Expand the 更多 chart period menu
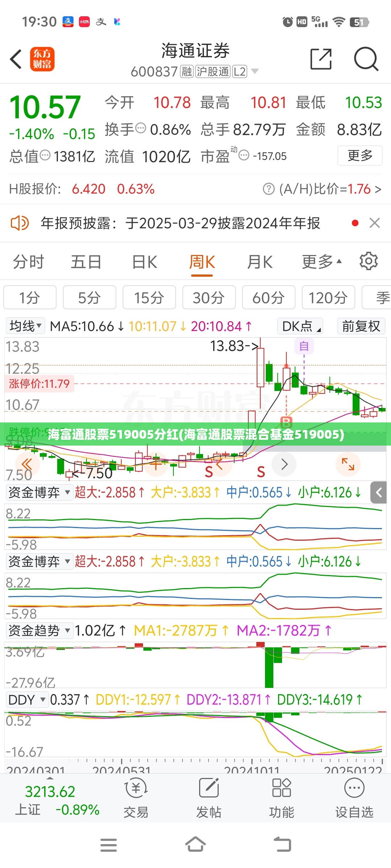This screenshot has height=868, width=391. [322, 262]
